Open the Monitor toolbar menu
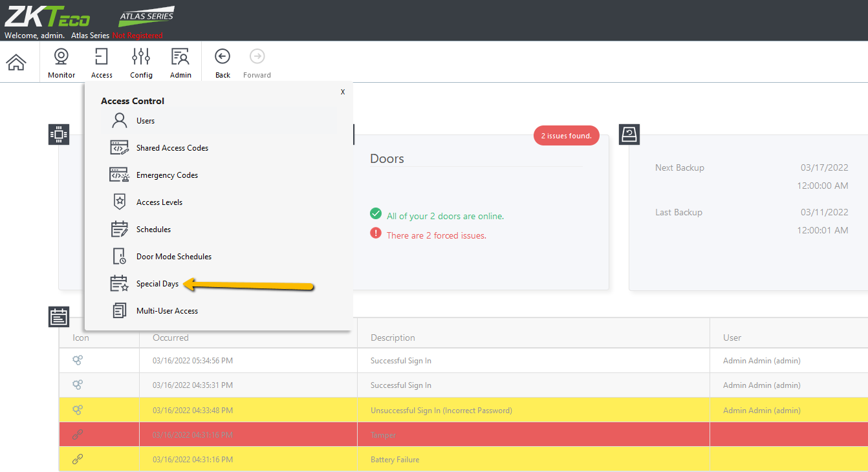Viewport: 868px width, 472px height. click(61, 63)
